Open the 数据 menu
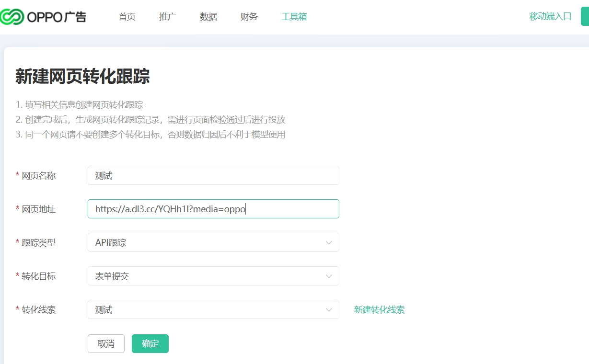Image resolution: width=589 pixels, height=364 pixels. coord(208,17)
